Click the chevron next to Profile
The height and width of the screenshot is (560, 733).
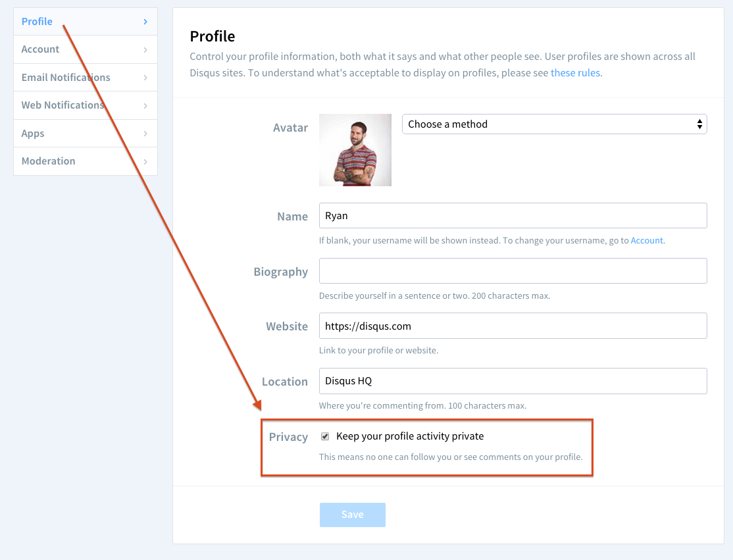(x=145, y=22)
